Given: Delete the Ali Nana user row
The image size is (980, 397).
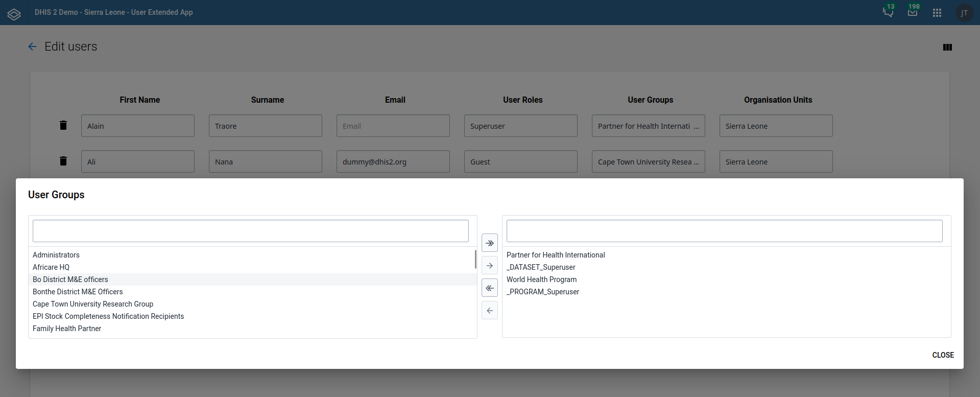Looking at the screenshot, I should [x=63, y=161].
